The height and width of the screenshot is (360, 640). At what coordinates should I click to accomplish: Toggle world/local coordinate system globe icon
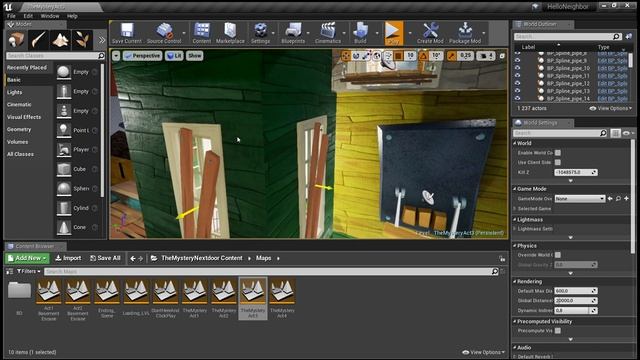377,56
